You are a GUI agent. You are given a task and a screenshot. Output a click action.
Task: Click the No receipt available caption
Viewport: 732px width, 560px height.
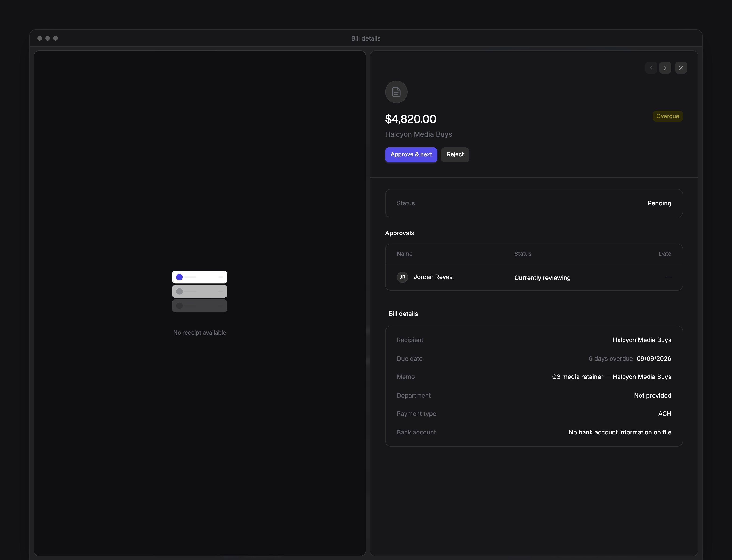[199, 333]
